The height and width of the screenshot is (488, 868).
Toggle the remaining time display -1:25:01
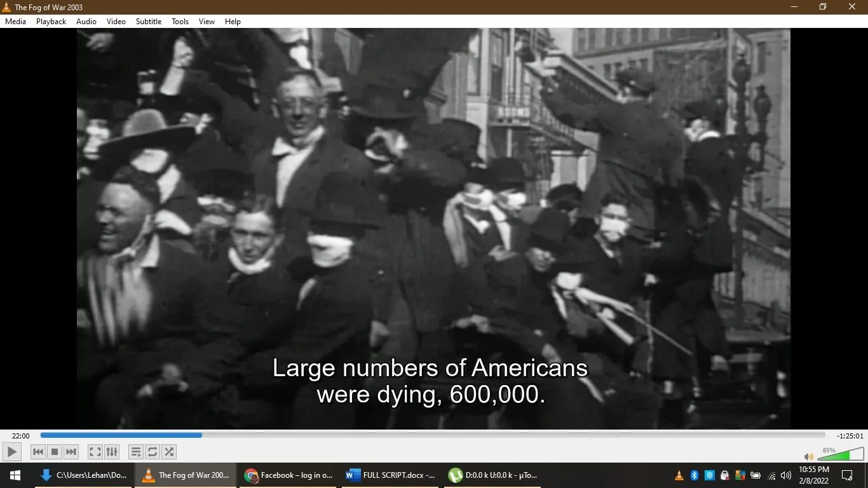click(850, 436)
